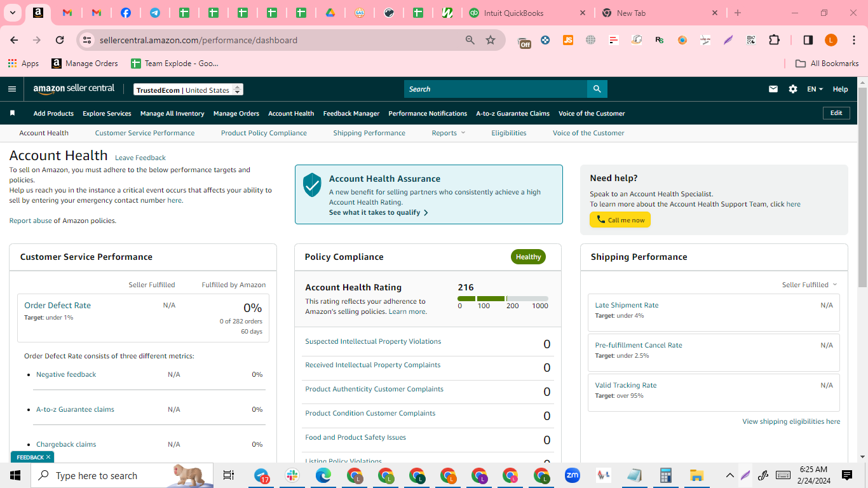Open the Leave Feedback link
This screenshot has height=488, width=868.
[x=140, y=158]
